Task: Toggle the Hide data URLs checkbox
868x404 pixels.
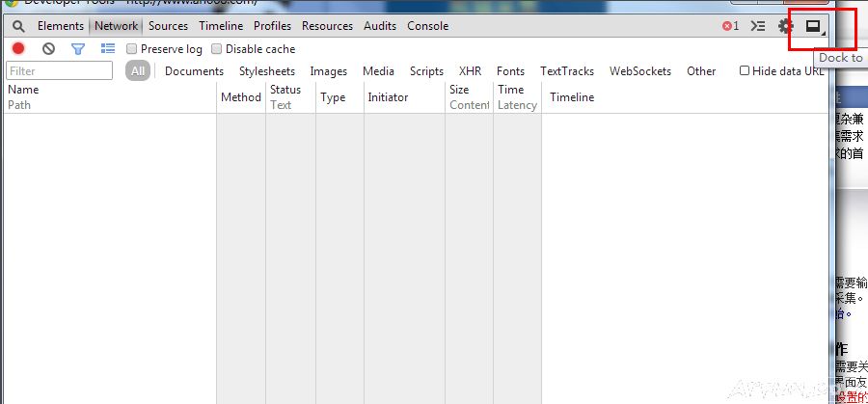Action: [x=745, y=70]
